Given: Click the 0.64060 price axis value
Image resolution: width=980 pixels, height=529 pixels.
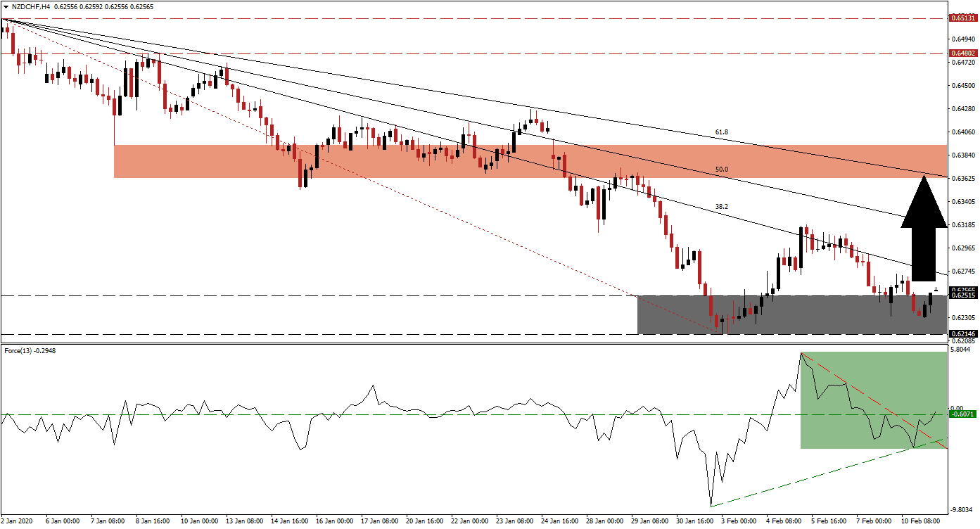Looking at the screenshot, I should point(962,132).
